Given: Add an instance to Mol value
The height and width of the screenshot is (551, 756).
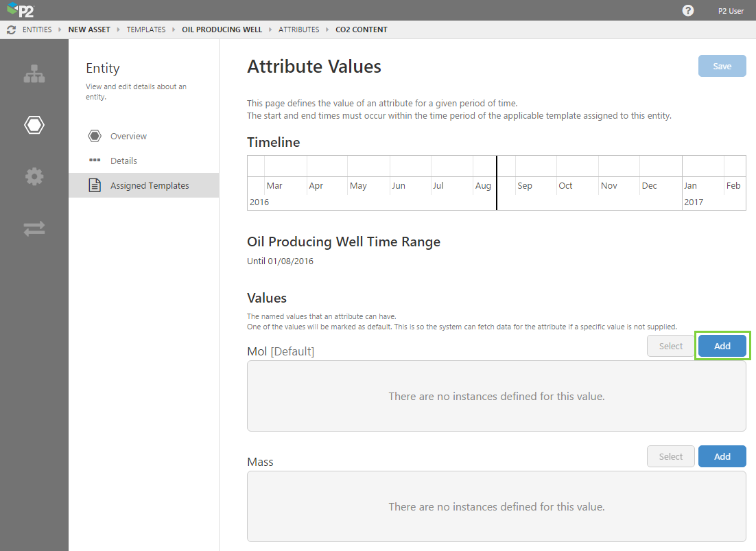Looking at the screenshot, I should (722, 346).
